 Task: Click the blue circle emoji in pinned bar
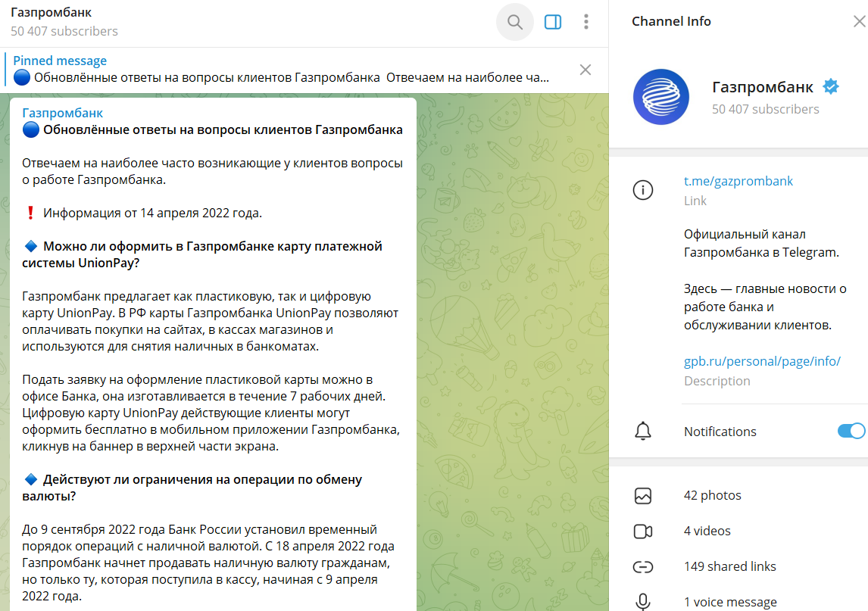coord(22,77)
